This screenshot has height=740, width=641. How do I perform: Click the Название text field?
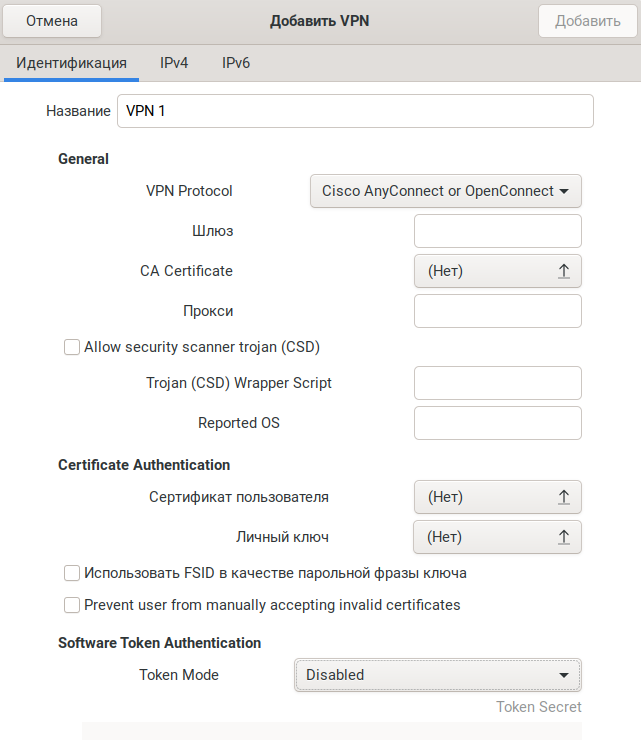click(x=355, y=111)
